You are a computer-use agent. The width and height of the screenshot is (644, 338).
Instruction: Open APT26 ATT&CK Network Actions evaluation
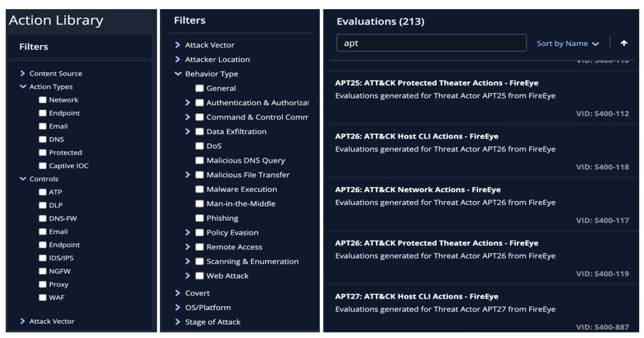(418, 190)
